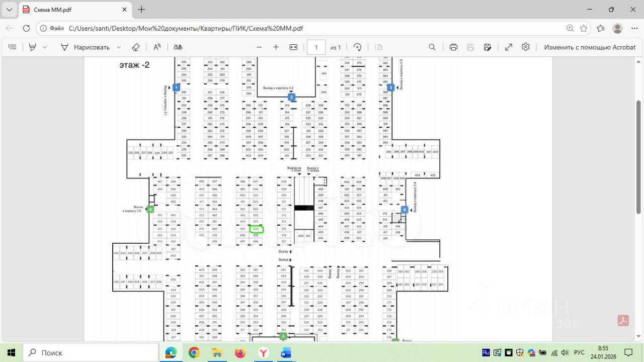Print the PDF document
Viewport: 644px width, 362px height.
point(453,47)
